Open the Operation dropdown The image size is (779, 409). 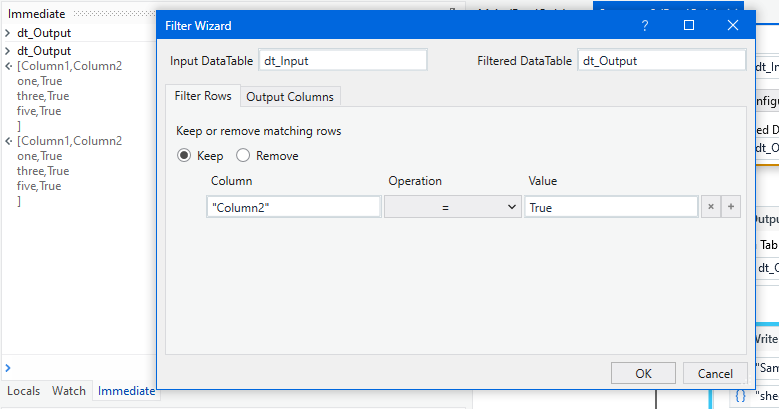click(x=452, y=207)
